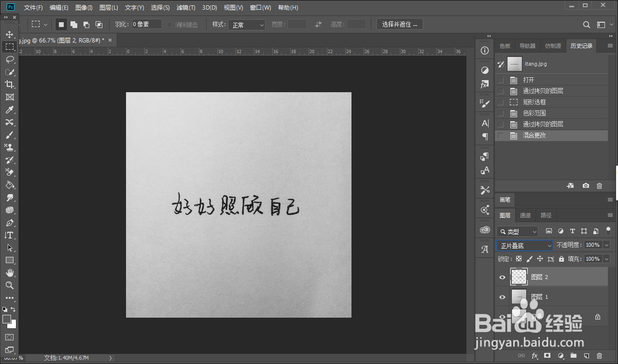Add a layer mask icon
Screen dimensions: 618x364
(547, 356)
